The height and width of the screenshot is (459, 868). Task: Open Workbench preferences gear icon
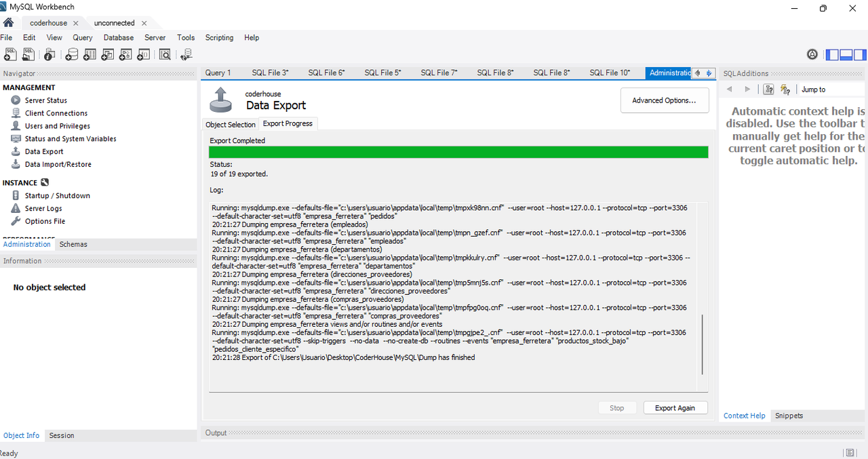[x=812, y=55]
